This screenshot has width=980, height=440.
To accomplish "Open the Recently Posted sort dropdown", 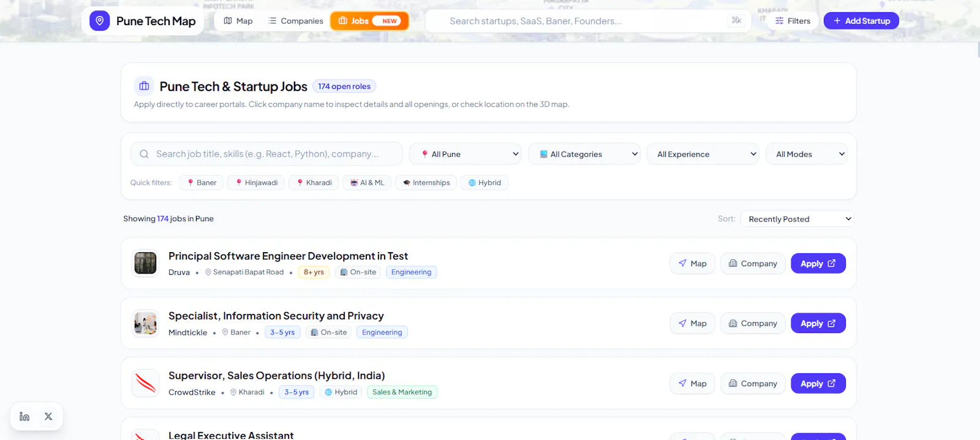I will (x=797, y=219).
